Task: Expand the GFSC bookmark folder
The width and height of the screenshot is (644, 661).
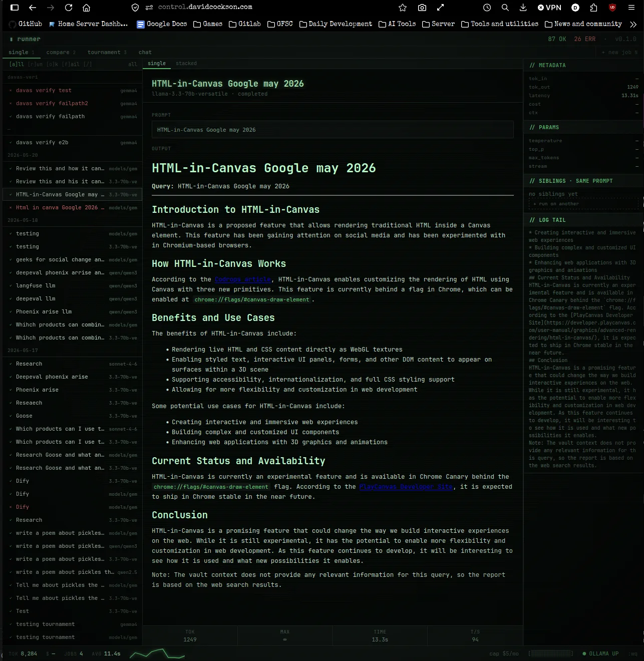Action: coord(280,24)
